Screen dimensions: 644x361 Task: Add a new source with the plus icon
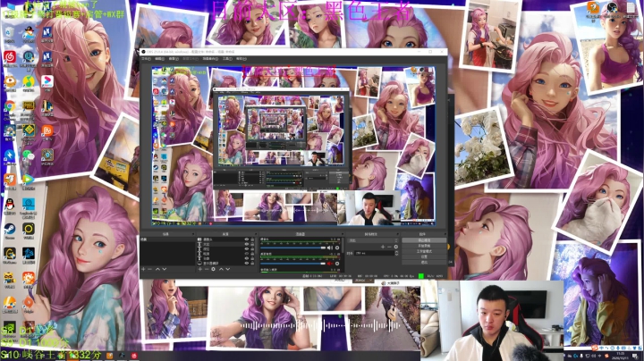200,269
